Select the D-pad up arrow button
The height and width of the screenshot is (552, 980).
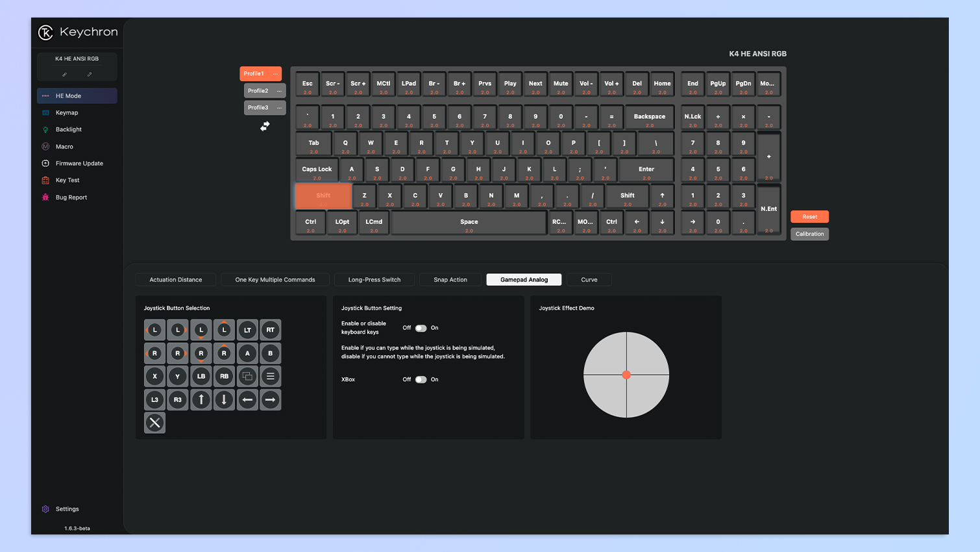pyautogui.click(x=201, y=400)
